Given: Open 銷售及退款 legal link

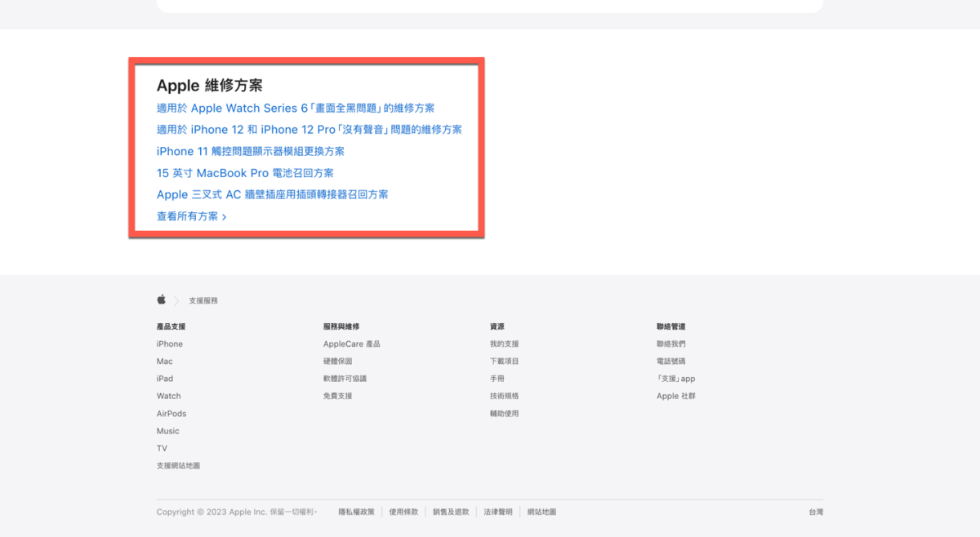Looking at the screenshot, I should tap(451, 512).
